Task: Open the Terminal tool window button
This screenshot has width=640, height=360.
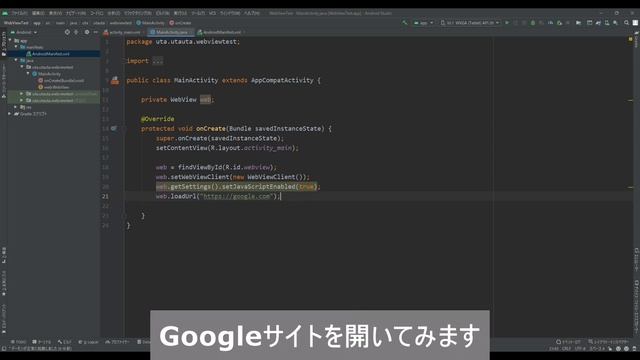Action: [42, 342]
